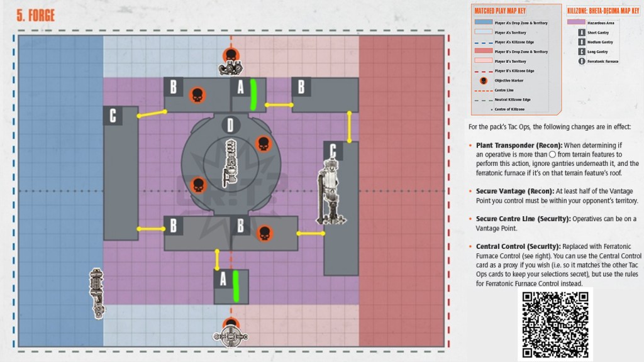The height and width of the screenshot is (362, 644).
Task: Click the Ferratonic Furnace legend icon
Action: [582, 62]
